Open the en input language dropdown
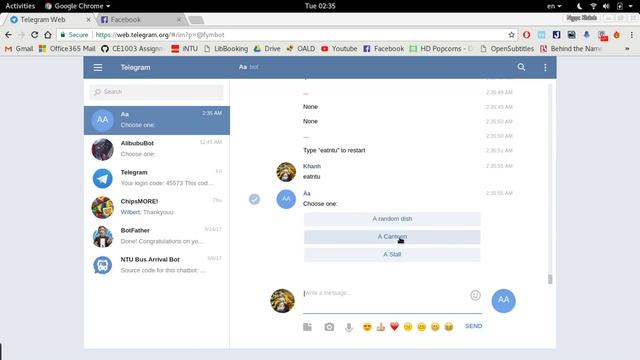 click(x=554, y=6)
